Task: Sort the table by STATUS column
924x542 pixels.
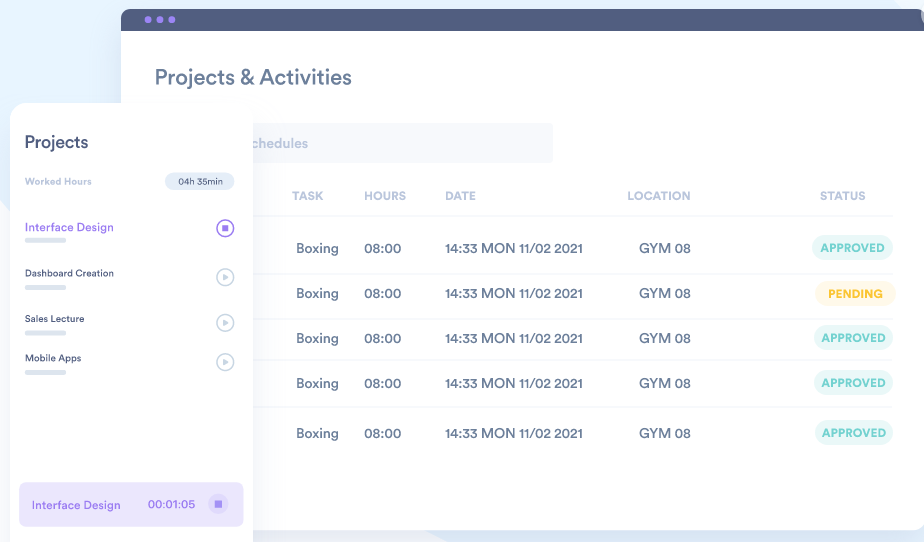Action: pyautogui.click(x=843, y=196)
